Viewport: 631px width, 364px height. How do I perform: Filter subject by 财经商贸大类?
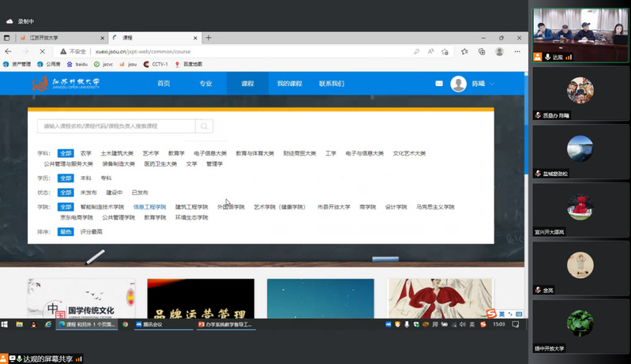(x=299, y=153)
